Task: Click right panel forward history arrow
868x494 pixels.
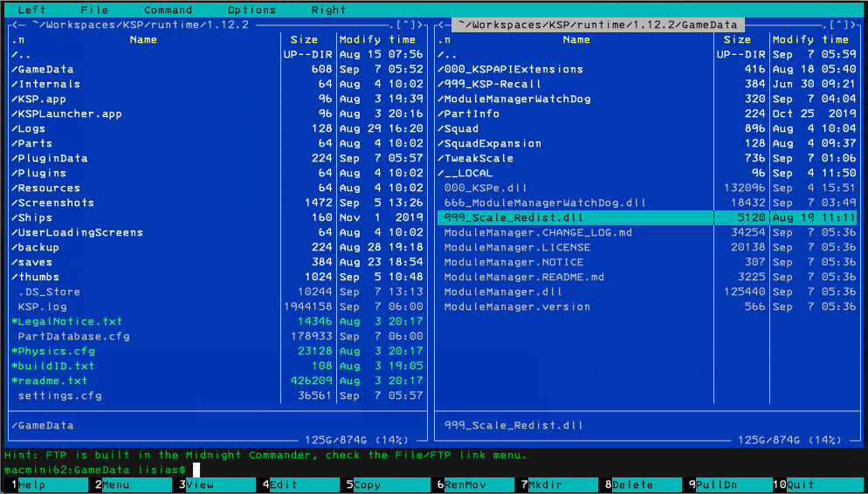Action: coord(854,25)
